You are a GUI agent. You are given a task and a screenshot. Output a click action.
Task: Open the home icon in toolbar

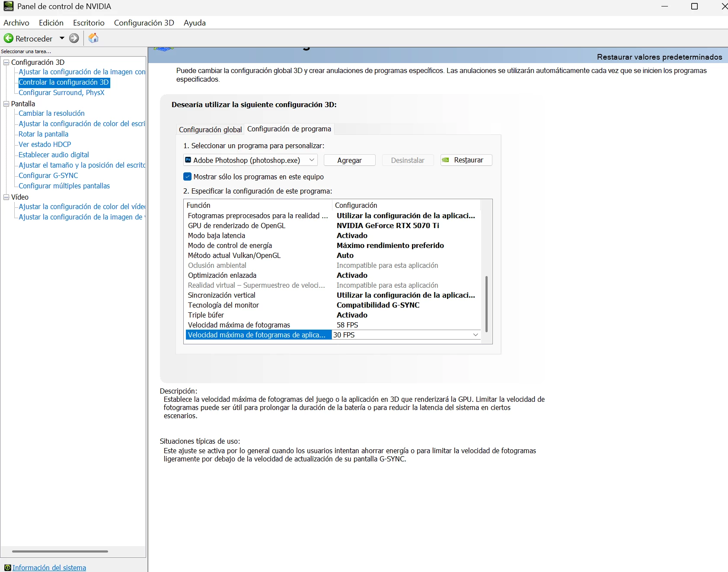[x=93, y=38]
